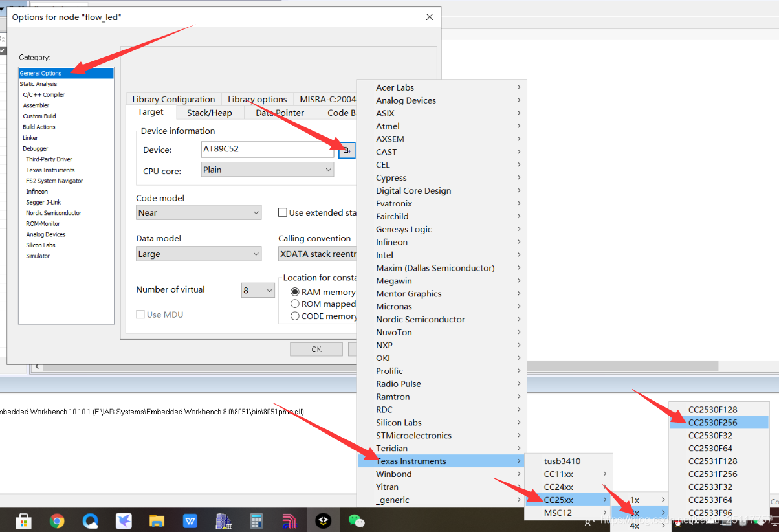Expand the STMicroelectronics vendor menu entry
The image size is (779, 532).
pos(442,435)
